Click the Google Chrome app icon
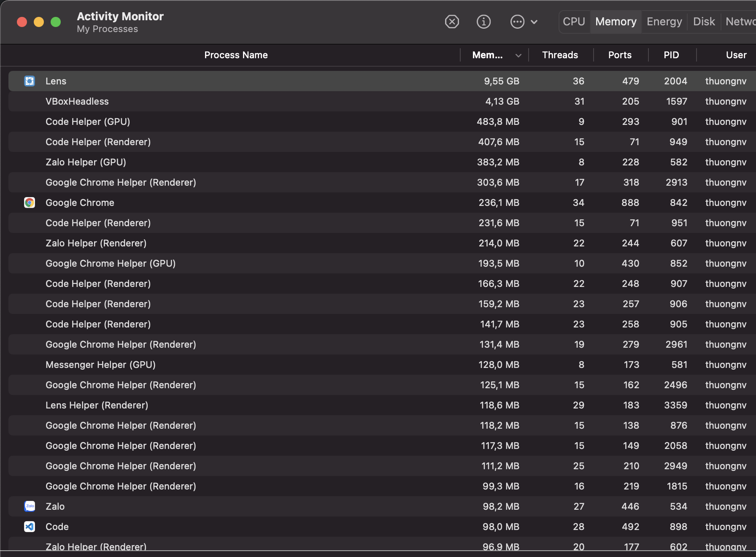The image size is (756, 557). click(x=30, y=203)
